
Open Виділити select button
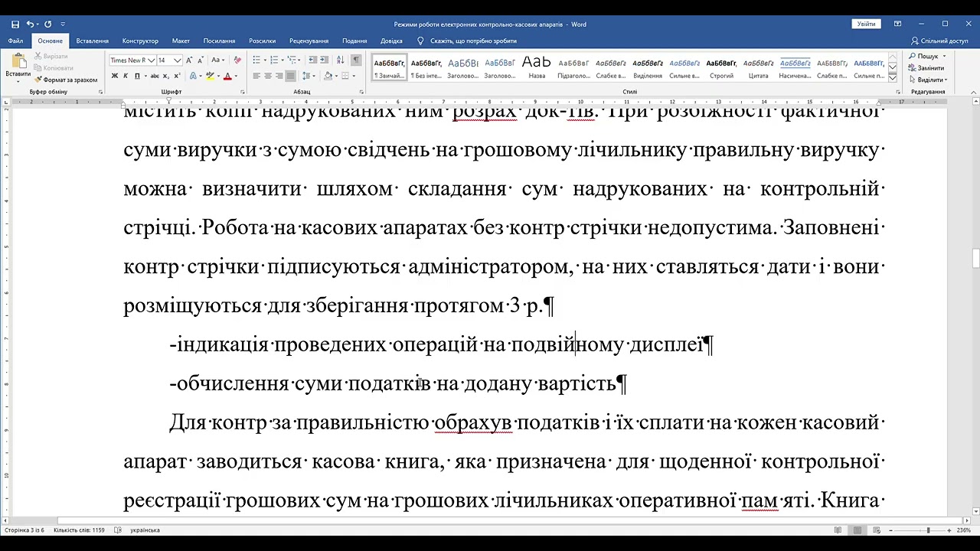point(928,80)
